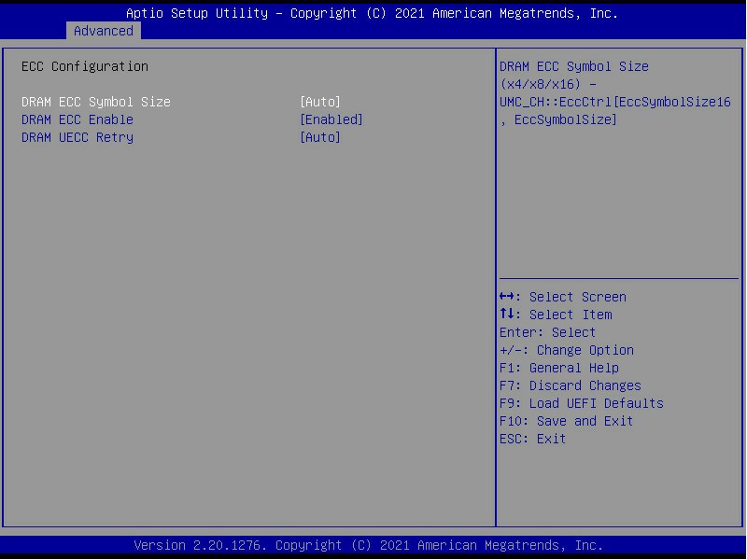Select DRAM ECC Symbol Size setting
The height and width of the screenshot is (560, 747).
[x=96, y=102]
